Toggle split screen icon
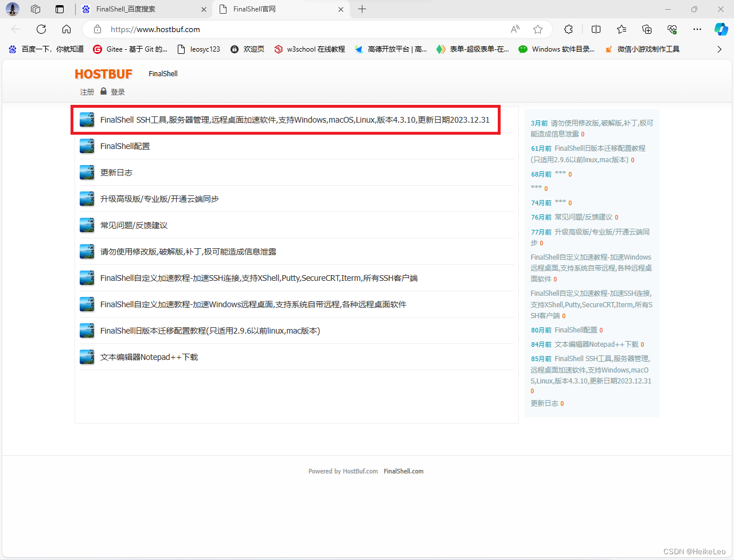Viewport: 734px width, 560px height. pyautogui.click(x=596, y=29)
